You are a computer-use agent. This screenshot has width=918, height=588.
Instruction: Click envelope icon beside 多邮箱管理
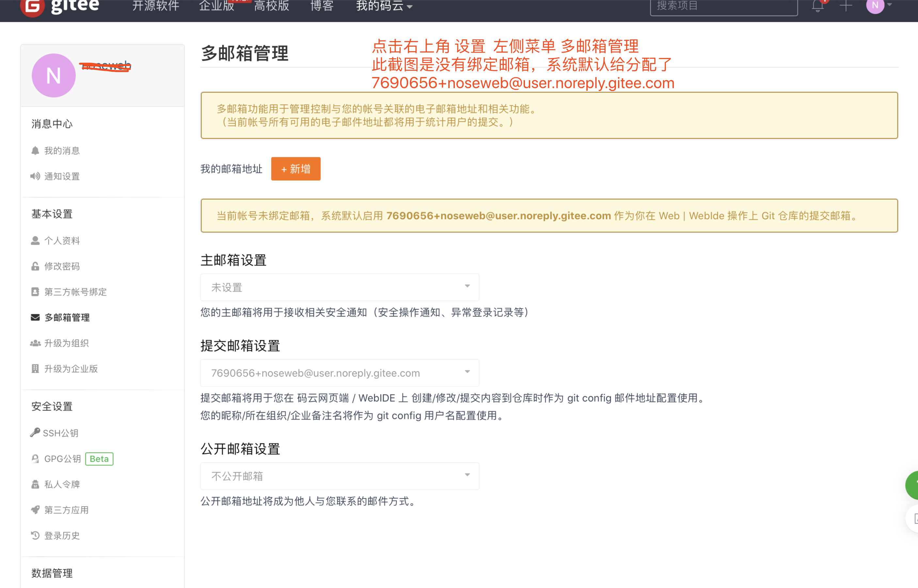tap(35, 317)
